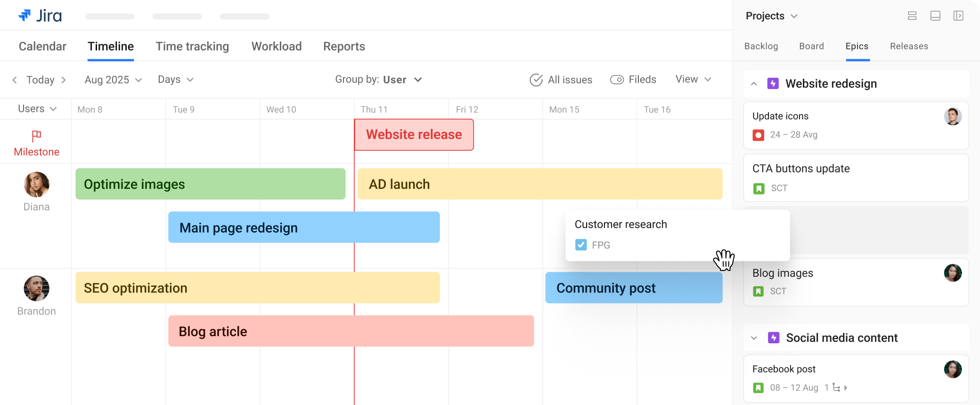Open the Facebook post subtask icon
Screen dimensions: 980x405
[837, 388]
